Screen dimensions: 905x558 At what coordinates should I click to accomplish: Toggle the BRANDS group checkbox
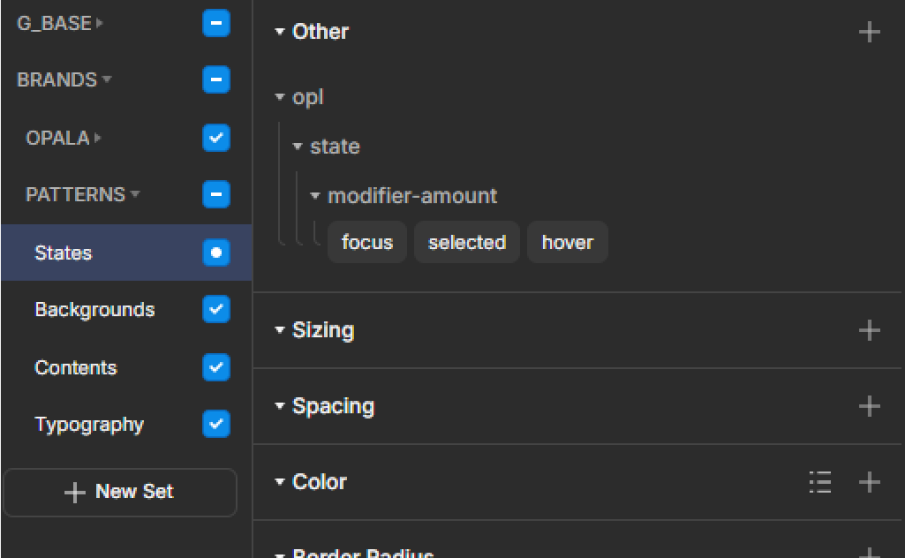coord(216,80)
